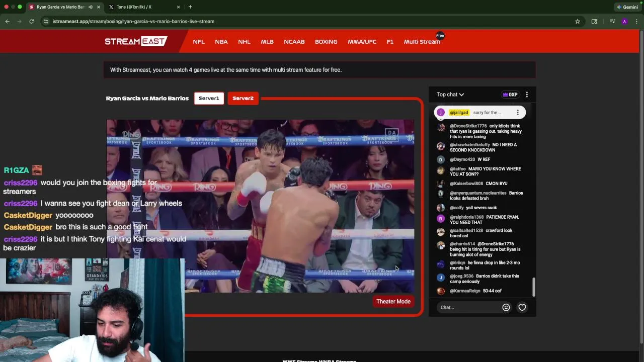Click username @coify in chat
This screenshot has height=362, width=644.
point(457,208)
